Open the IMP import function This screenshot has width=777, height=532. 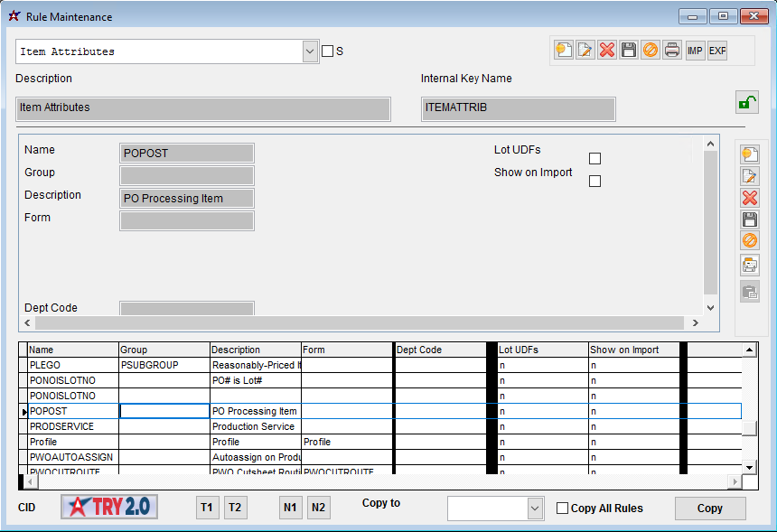point(695,50)
